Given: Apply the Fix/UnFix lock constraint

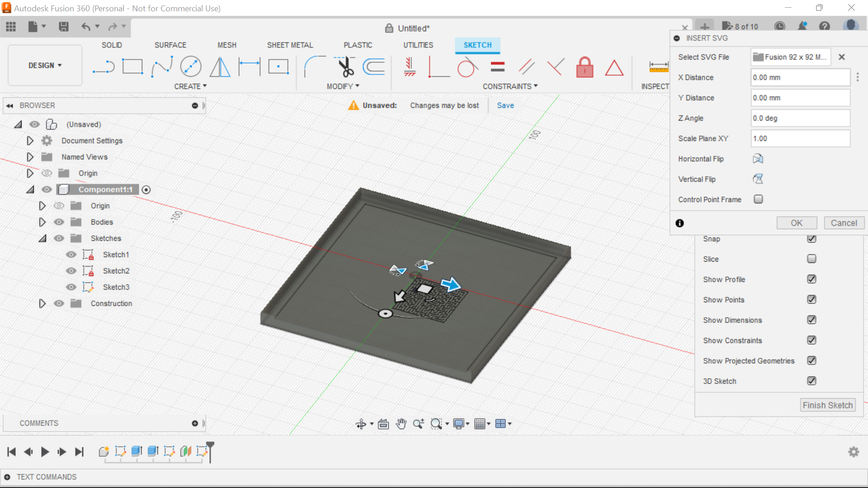Looking at the screenshot, I should coord(585,67).
